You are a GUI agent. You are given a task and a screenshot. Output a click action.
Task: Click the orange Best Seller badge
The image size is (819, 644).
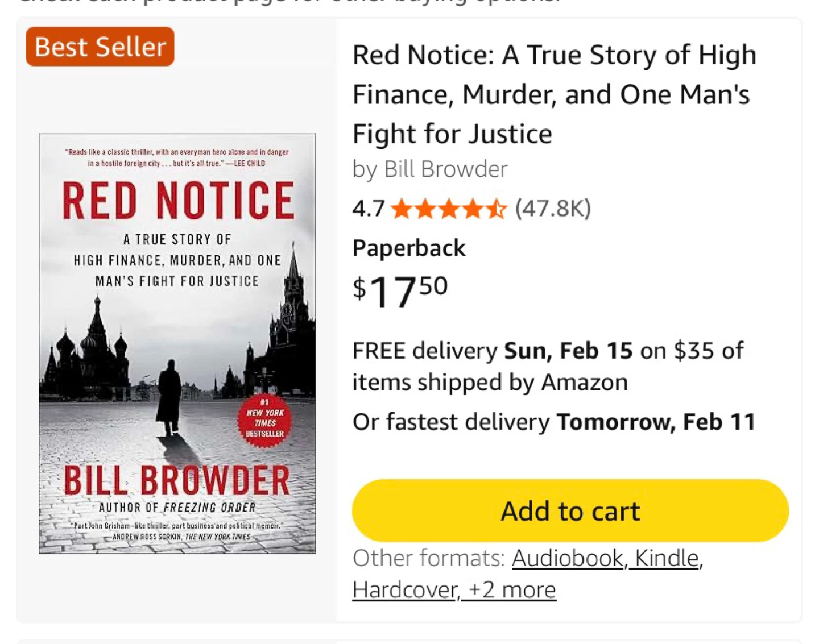100,47
